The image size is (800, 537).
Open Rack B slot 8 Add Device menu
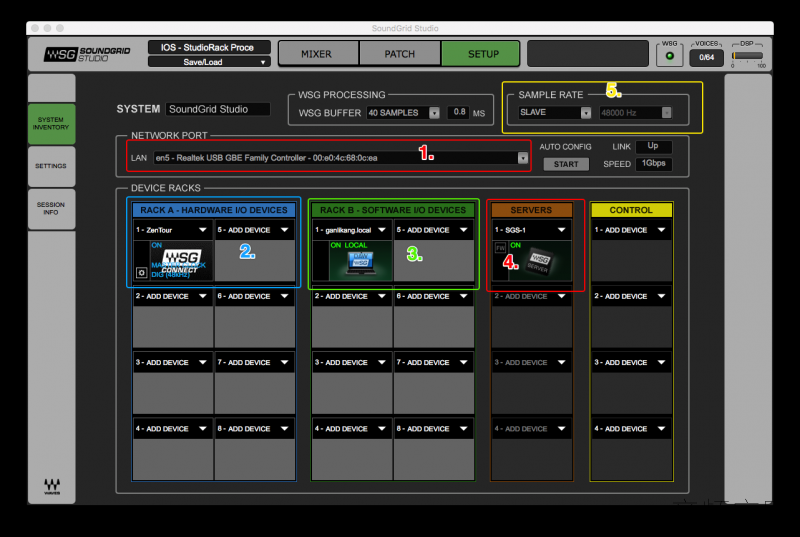pos(433,429)
